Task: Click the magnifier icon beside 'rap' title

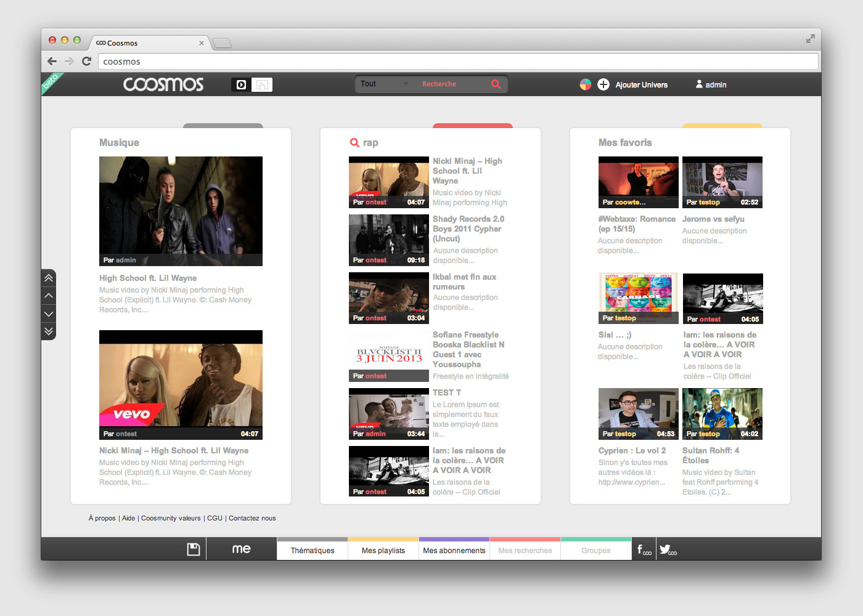Action: pos(354,142)
